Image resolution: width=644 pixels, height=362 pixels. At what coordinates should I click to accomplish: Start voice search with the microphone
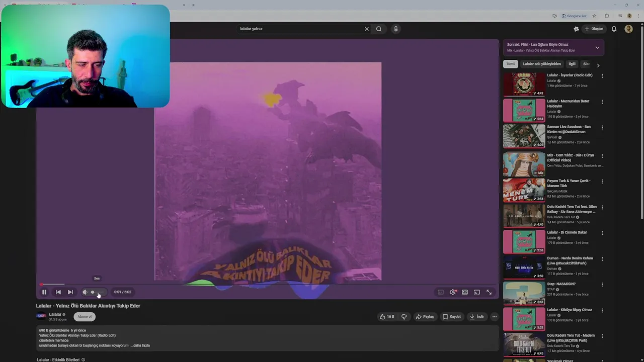coord(396,29)
